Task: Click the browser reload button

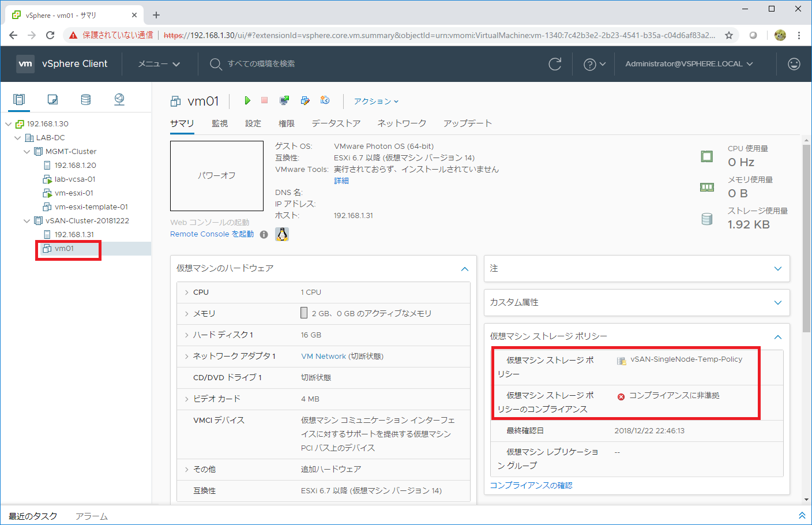Action: click(x=50, y=35)
